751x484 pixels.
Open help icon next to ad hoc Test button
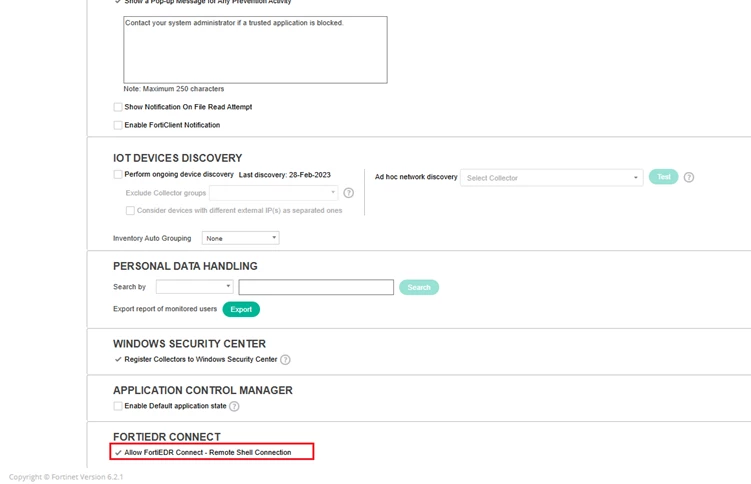click(x=689, y=177)
